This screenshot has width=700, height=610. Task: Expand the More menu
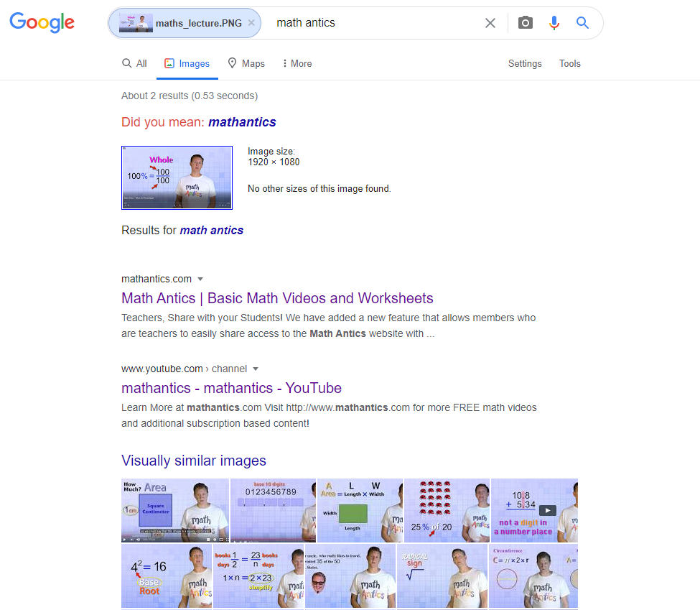pos(297,63)
